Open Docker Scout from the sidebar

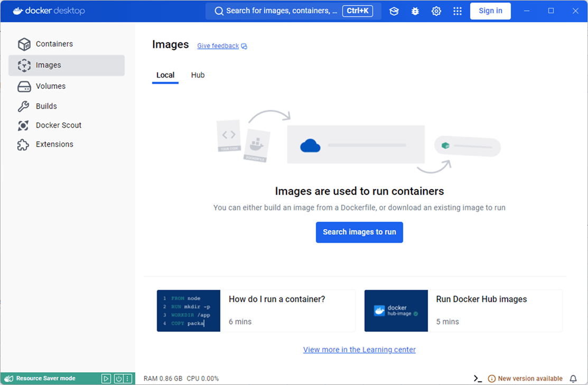tap(58, 125)
